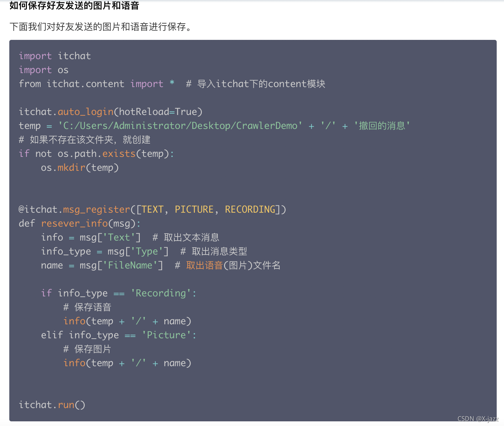Viewport: 504px width, 426px height.
Task: Click the 'import itchat' code line
Action: click(x=55, y=56)
